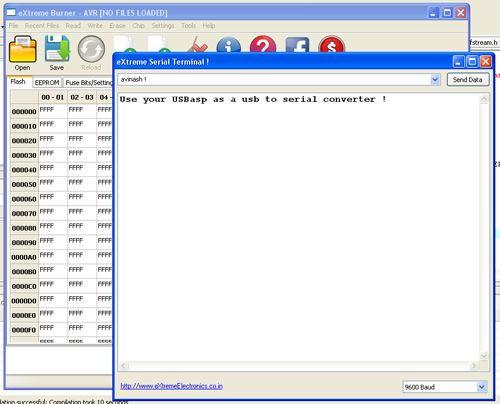Open the Tools menu
This screenshot has width=500, height=404.
click(x=188, y=26)
